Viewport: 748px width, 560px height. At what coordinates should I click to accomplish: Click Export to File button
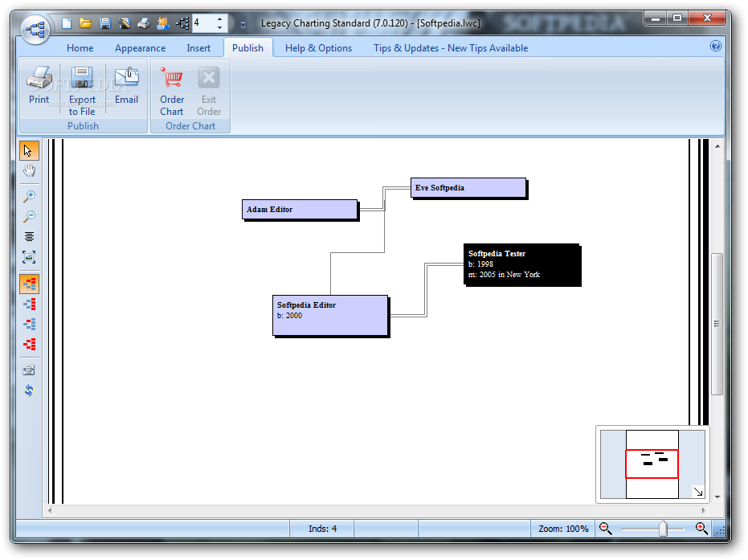coord(82,91)
